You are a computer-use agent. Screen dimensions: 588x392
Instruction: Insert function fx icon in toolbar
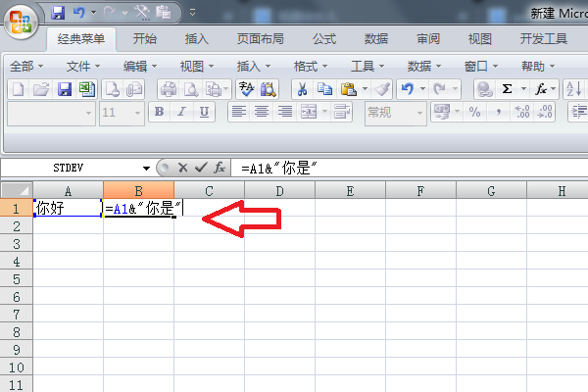[x=541, y=89]
